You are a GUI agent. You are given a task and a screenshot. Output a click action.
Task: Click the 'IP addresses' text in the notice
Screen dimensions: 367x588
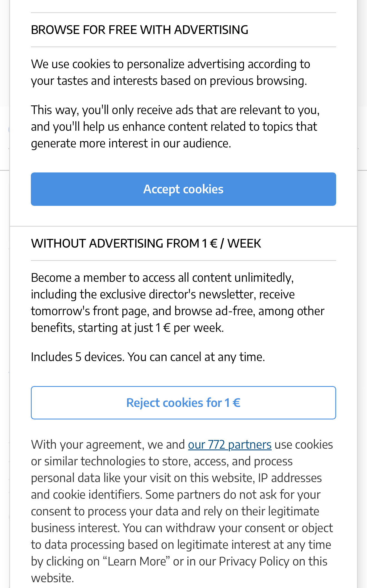(290, 478)
